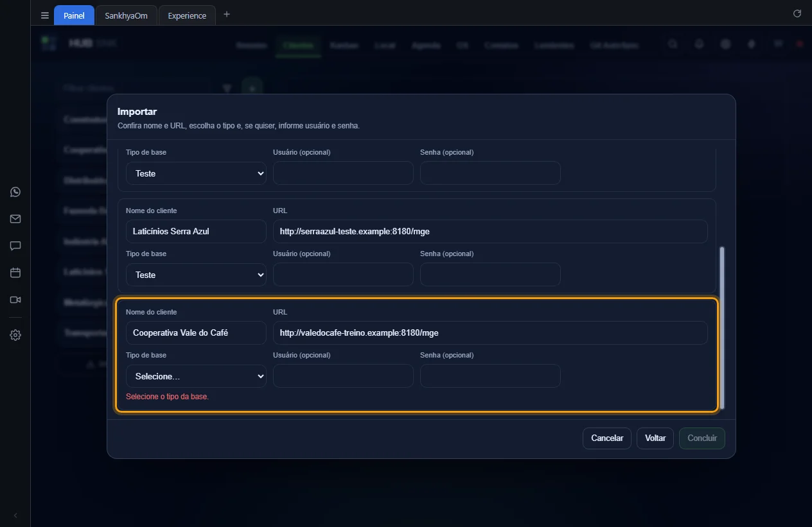Screen dimensions: 812x527
Task: Open the video camera icon in the sidebar
Action: (15, 300)
